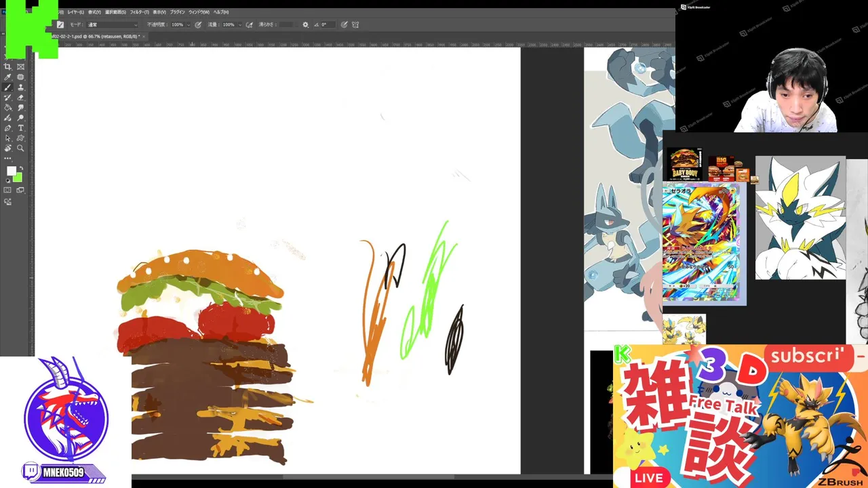Click the white shiny Zeraora reference image

[800, 218]
